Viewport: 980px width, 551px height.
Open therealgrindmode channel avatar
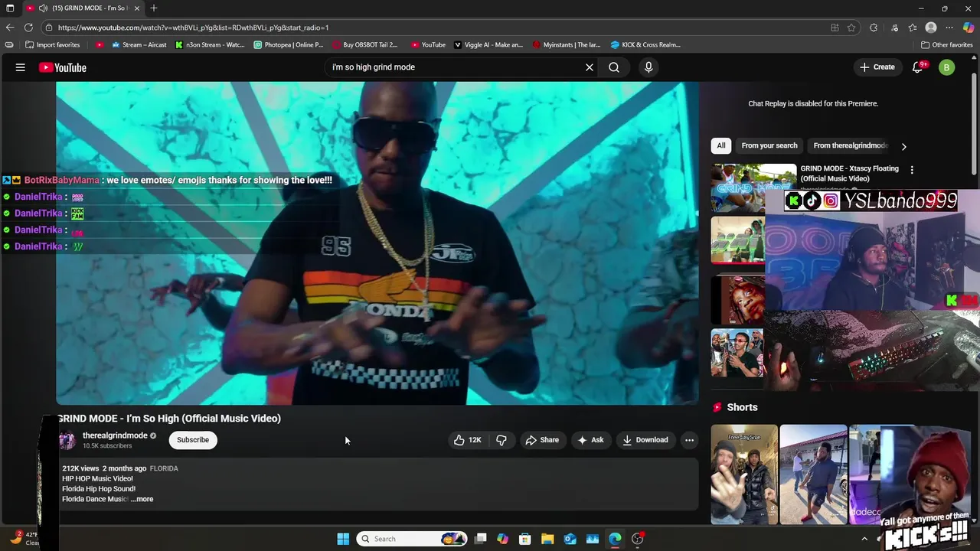click(67, 440)
